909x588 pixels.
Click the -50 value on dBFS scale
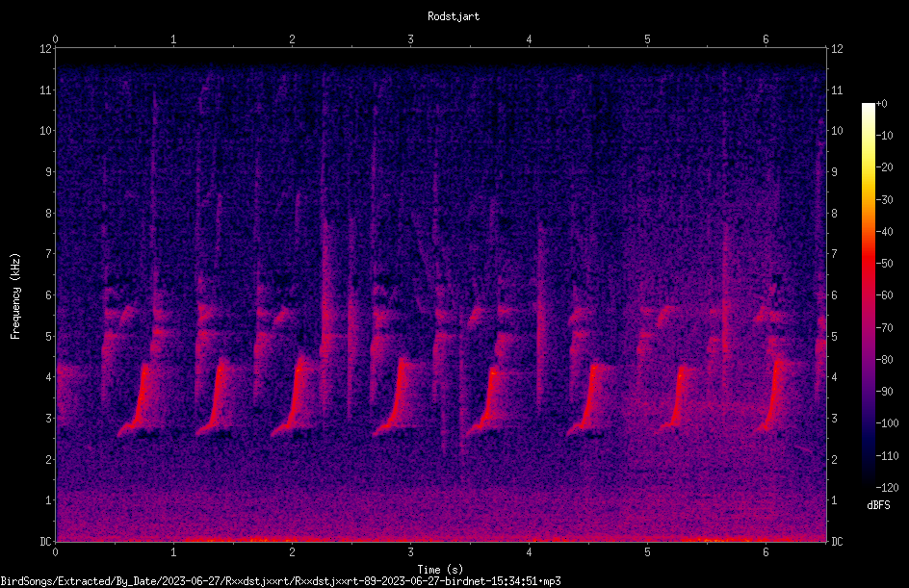pyautogui.click(x=884, y=264)
